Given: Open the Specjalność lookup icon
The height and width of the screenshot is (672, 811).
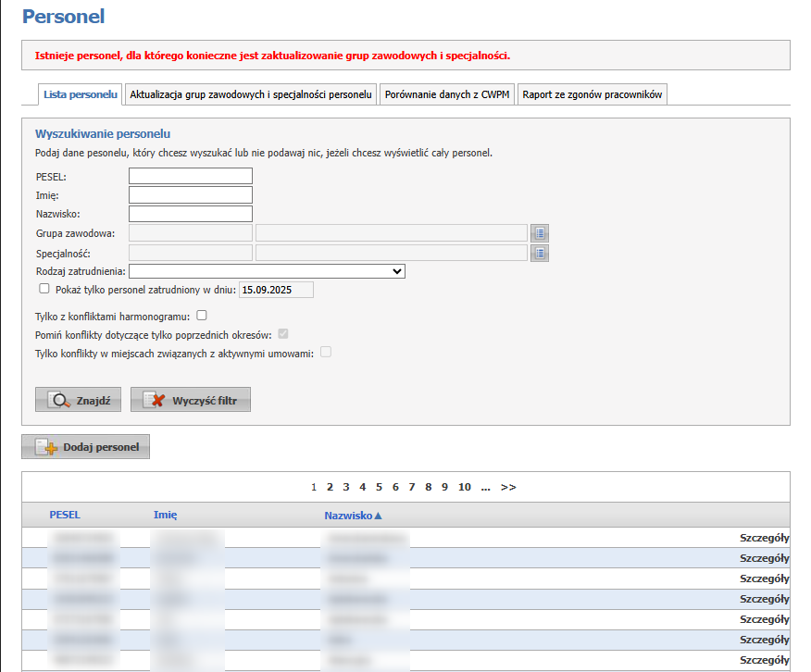Looking at the screenshot, I should [539, 252].
